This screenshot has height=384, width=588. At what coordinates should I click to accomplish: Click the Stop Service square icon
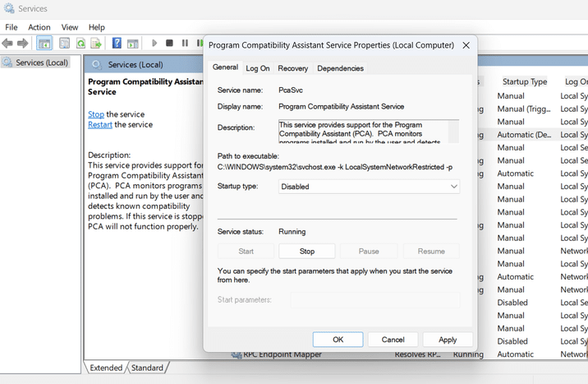(169, 43)
